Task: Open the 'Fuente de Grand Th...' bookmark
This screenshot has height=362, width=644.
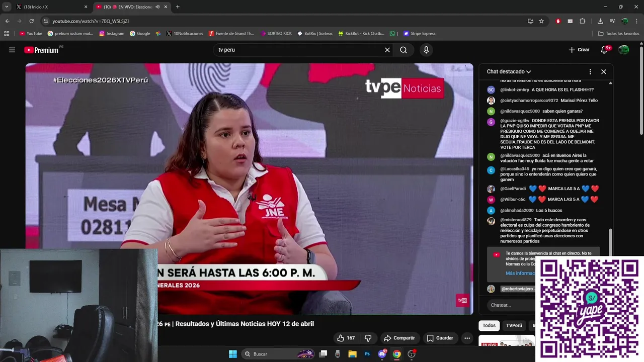Action: [231, 34]
